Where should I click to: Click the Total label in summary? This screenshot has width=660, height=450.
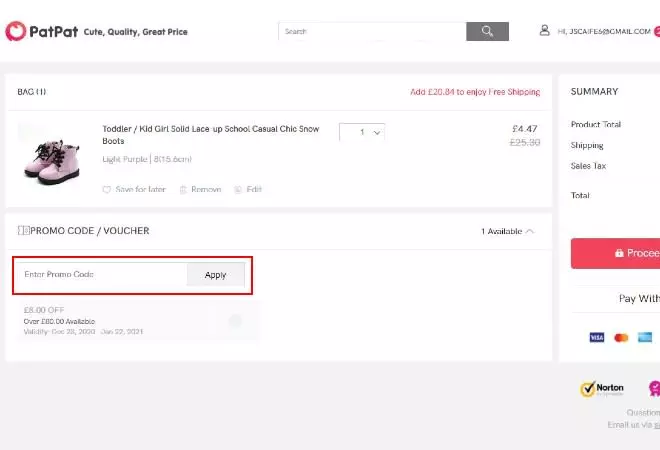click(580, 195)
